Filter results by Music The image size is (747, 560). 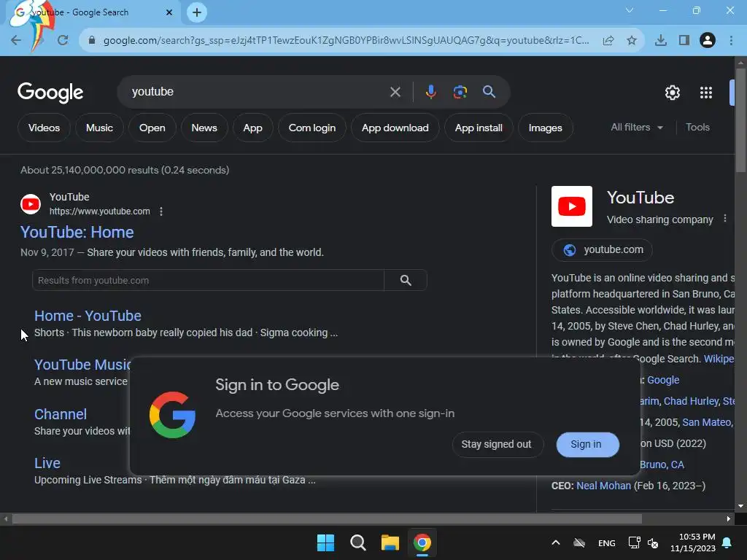99,128
